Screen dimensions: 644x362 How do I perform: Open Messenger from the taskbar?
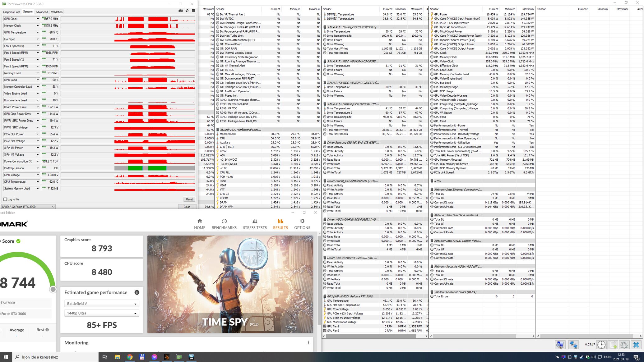[154, 357]
